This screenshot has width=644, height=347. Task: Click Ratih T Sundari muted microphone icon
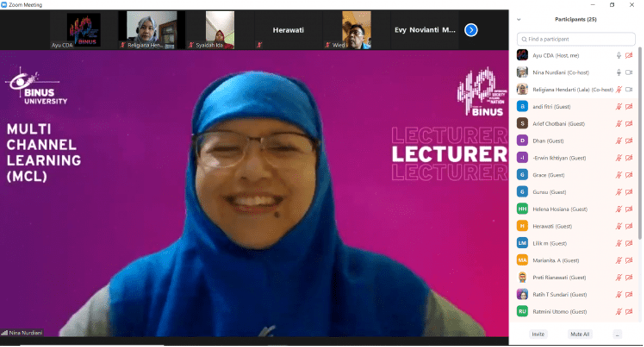pos(618,294)
